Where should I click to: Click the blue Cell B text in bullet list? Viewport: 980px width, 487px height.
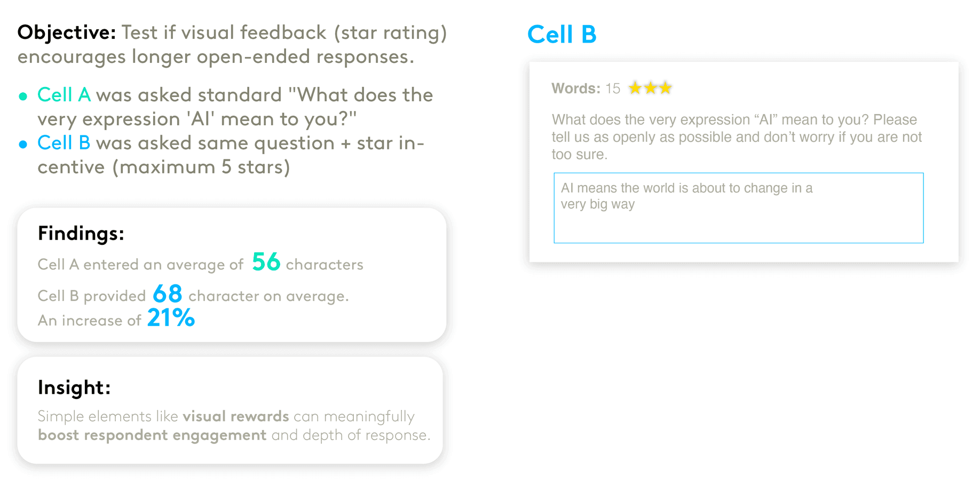point(64,143)
